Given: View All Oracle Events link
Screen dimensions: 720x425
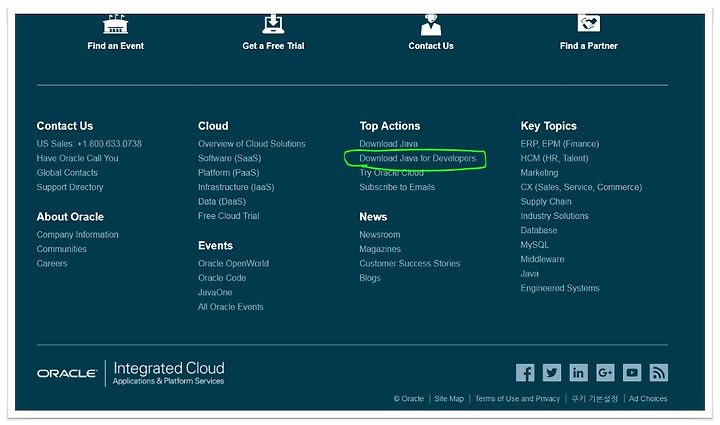Looking at the screenshot, I should pyautogui.click(x=231, y=307).
